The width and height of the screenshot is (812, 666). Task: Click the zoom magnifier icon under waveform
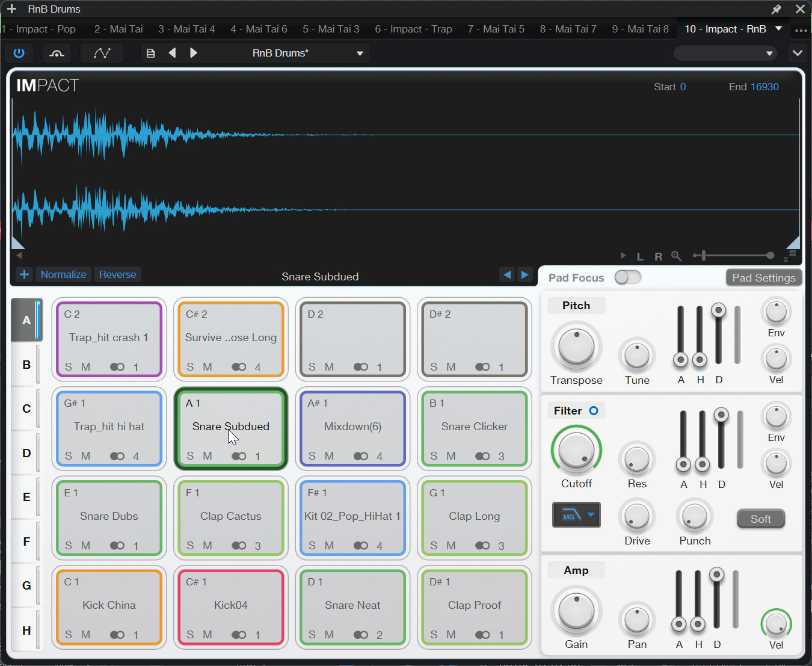point(677,256)
